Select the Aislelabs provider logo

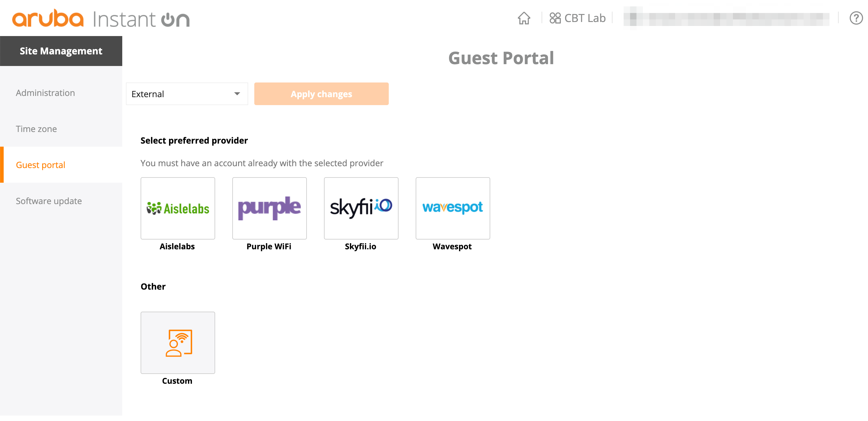178,208
